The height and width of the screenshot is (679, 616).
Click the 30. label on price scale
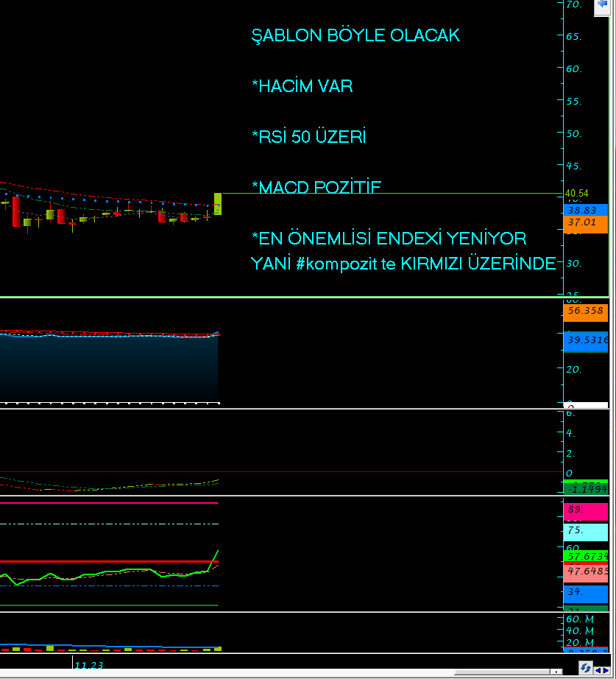click(574, 264)
